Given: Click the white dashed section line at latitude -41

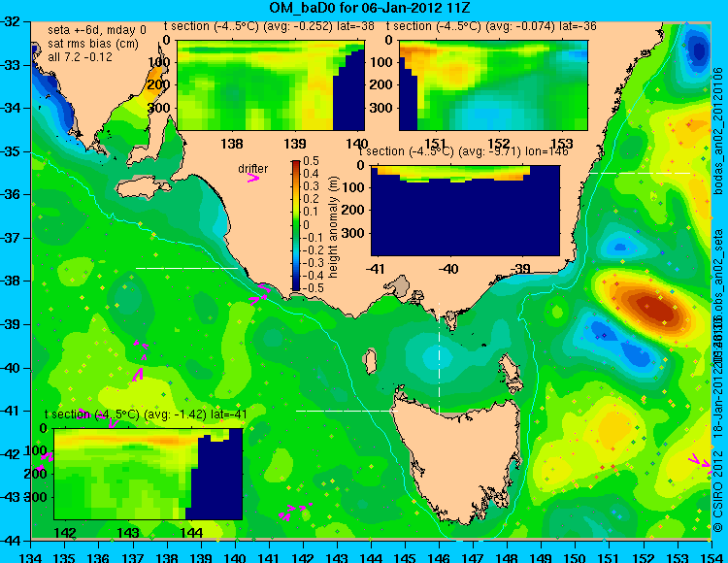Looking at the screenshot, I should pos(347,411).
